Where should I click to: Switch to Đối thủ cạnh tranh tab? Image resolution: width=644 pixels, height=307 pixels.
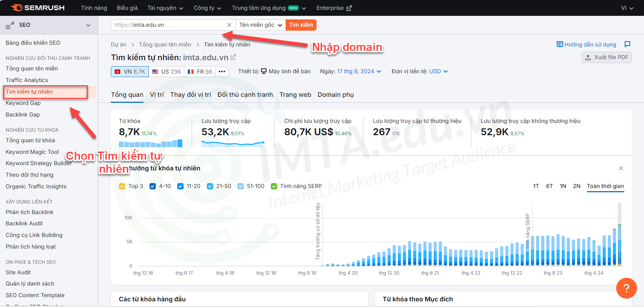click(245, 95)
